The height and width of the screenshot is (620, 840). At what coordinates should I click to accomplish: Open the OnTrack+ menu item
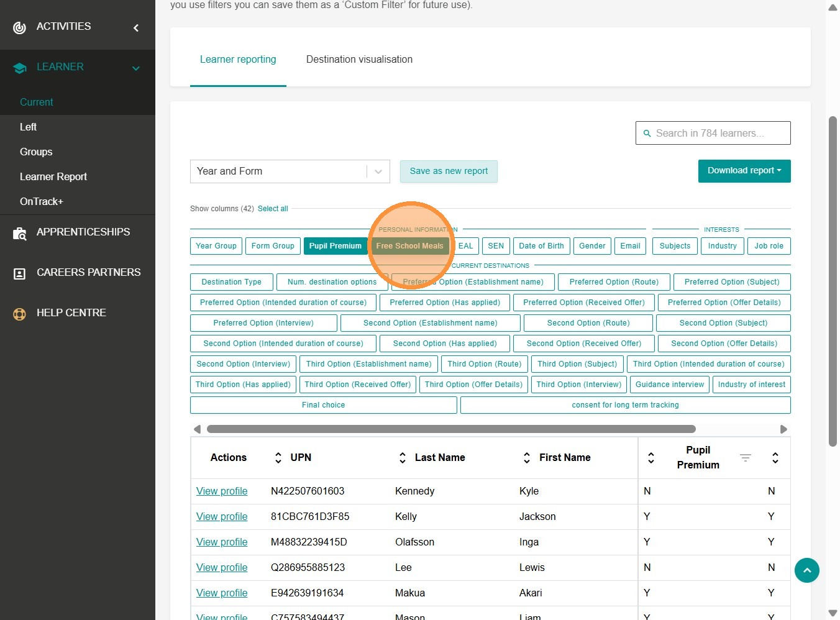42,202
